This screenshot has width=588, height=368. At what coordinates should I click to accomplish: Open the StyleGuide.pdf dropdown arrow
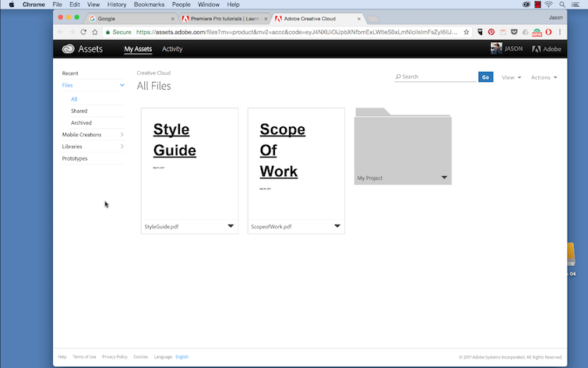tap(231, 226)
